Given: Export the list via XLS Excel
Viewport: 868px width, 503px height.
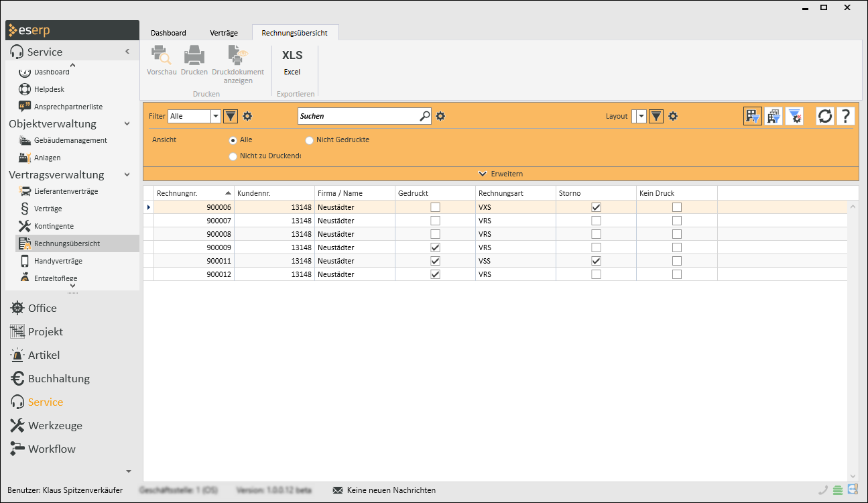Looking at the screenshot, I should click(292, 62).
